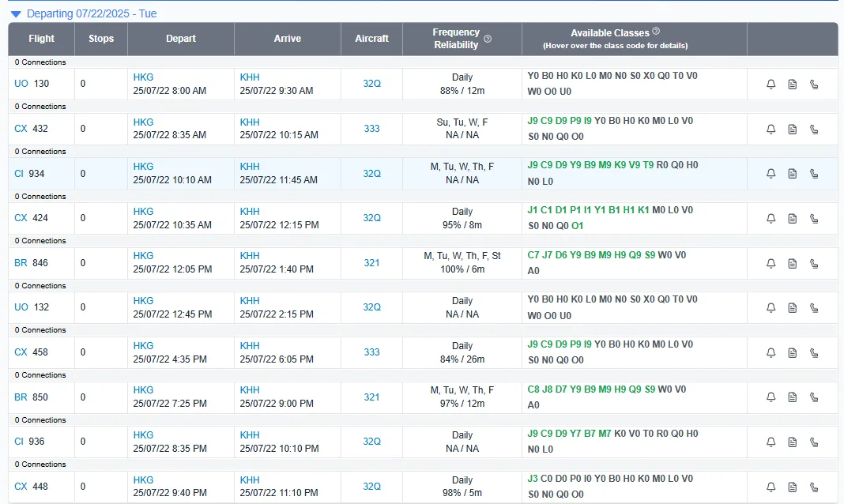The image size is (844, 504).
Task: Click the phone icon for CI 934
Action: (814, 174)
